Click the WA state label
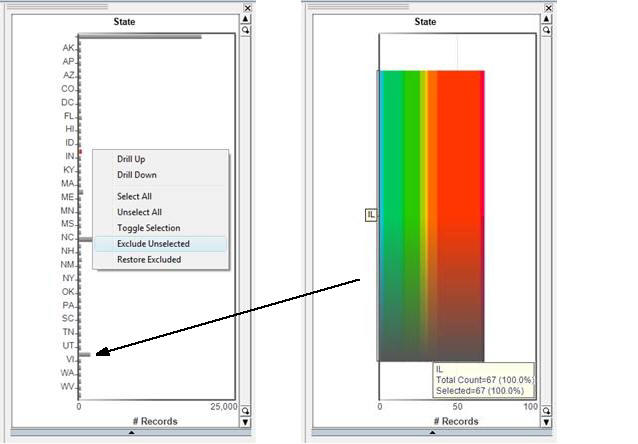Image resolution: width=638 pixels, height=444 pixels. (68, 373)
